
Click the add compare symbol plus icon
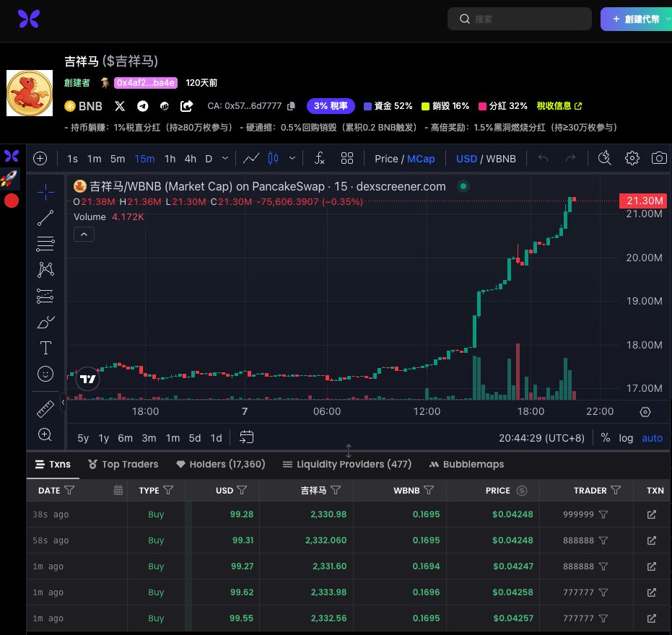(40, 159)
